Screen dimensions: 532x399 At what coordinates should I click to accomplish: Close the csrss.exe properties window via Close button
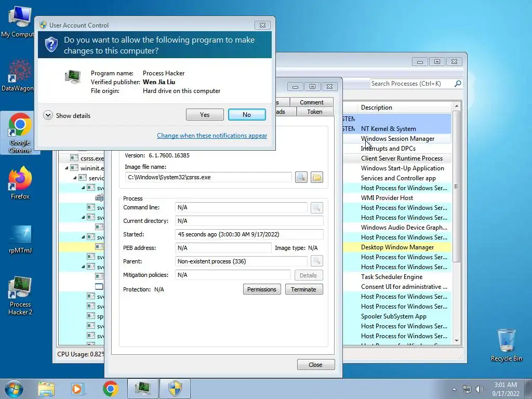click(x=315, y=364)
